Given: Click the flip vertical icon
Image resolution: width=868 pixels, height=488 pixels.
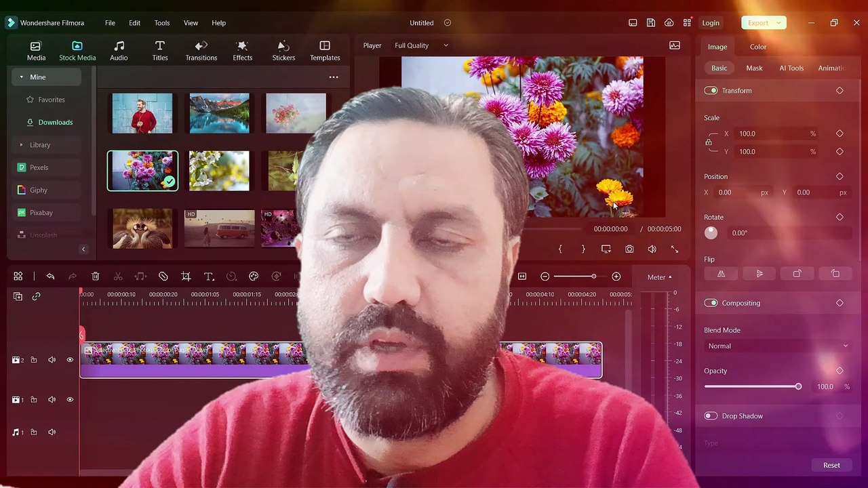Looking at the screenshot, I should [x=759, y=274].
